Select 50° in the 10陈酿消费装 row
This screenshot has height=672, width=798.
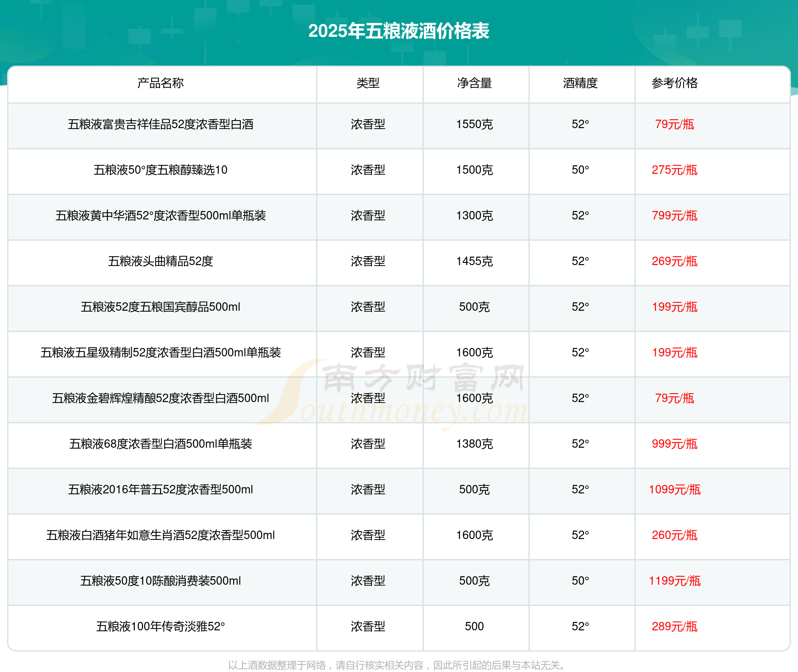[580, 581]
